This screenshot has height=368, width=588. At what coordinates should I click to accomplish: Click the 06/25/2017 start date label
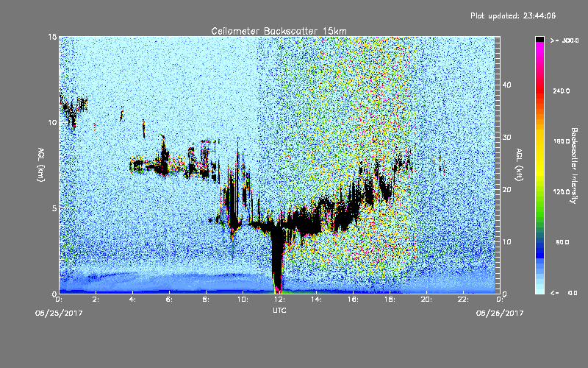pyautogui.click(x=59, y=313)
